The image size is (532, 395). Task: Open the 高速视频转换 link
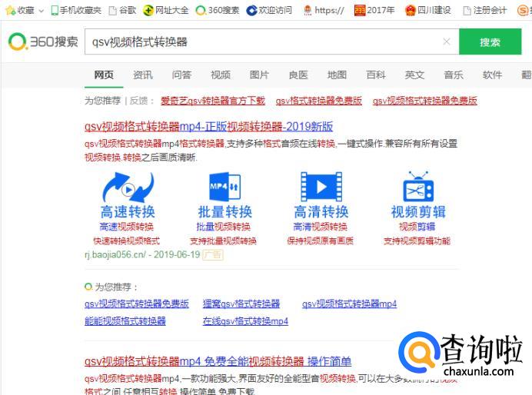click(127, 227)
